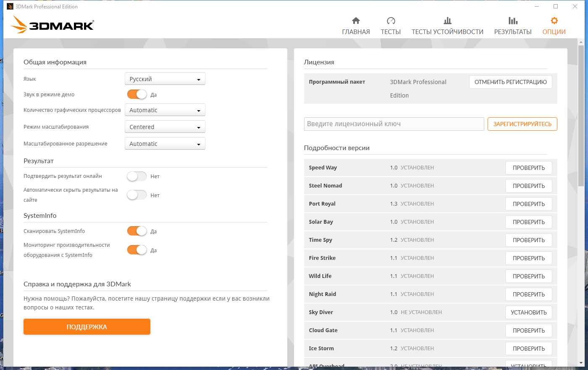The width and height of the screenshot is (588, 370).
Task: Expand Масштабированное разрешение dropdown
Action: (x=165, y=144)
